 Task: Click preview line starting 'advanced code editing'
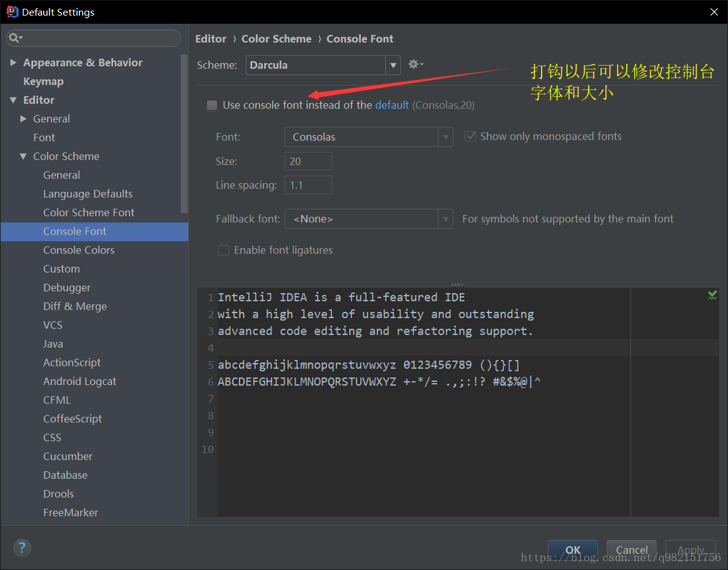375,331
